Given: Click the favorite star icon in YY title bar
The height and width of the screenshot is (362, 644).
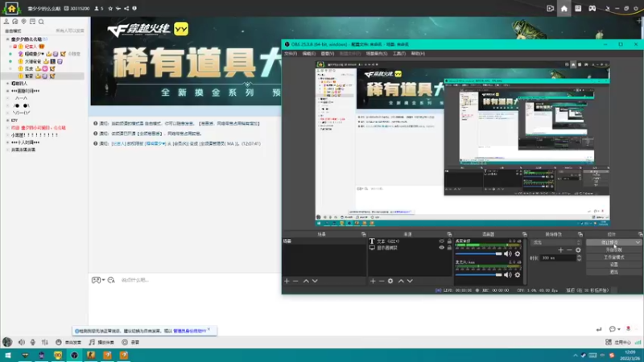Looking at the screenshot, I should point(110,8).
